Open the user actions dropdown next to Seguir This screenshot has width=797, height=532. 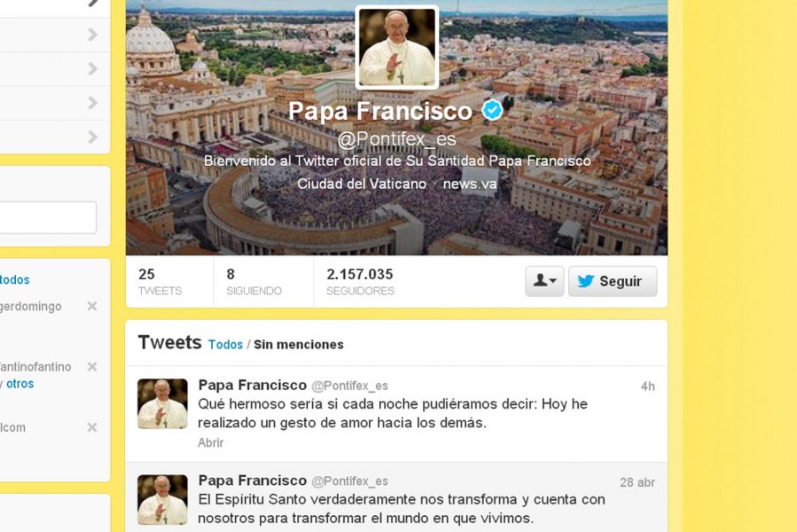click(544, 281)
